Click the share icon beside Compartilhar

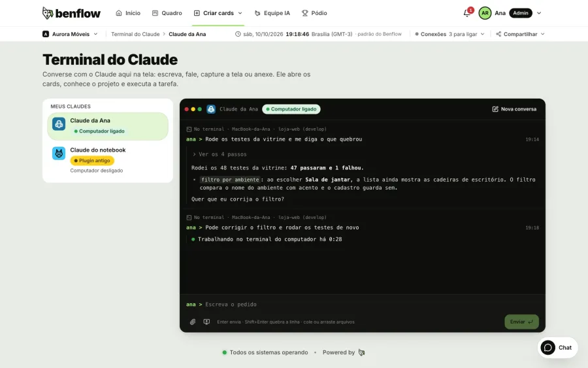pyautogui.click(x=498, y=34)
